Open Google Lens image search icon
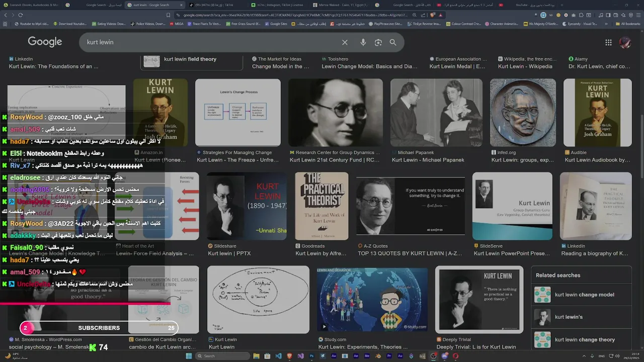Viewport: 644px width, 362px height. 378,42
